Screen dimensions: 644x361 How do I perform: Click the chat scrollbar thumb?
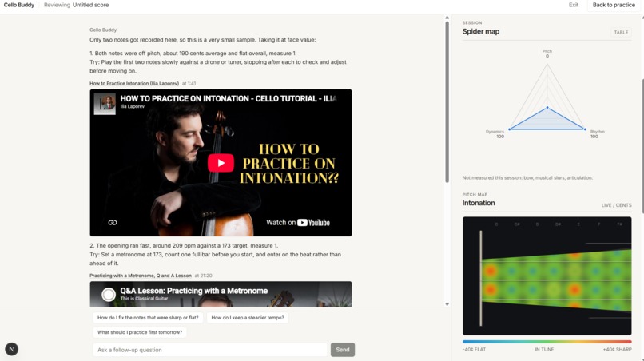tap(447, 102)
